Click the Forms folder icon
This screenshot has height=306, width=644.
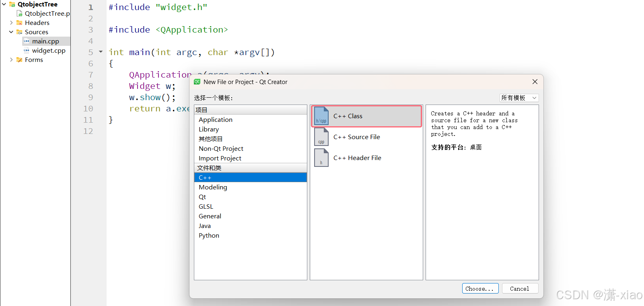click(19, 60)
